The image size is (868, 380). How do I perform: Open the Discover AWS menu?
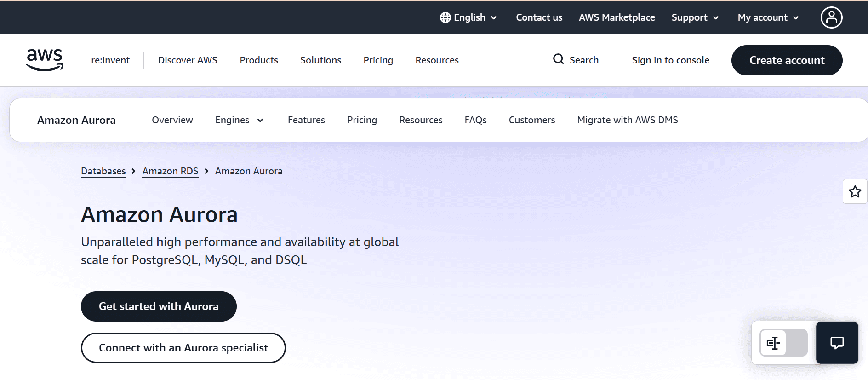point(188,60)
